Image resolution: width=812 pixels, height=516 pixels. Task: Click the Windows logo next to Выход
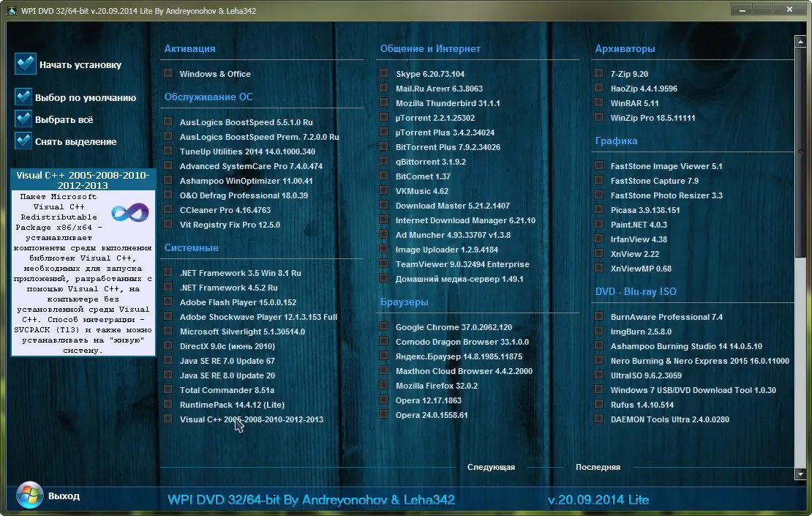(29, 495)
